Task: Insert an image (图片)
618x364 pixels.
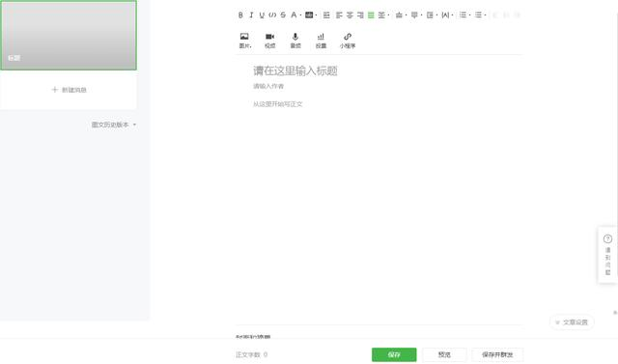Action: point(244,41)
